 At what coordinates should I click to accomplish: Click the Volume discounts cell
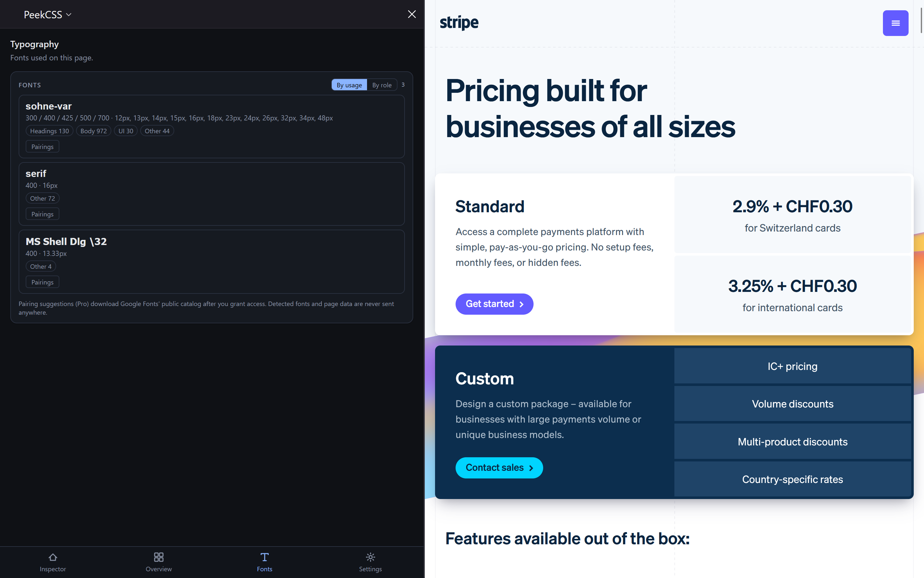point(792,404)
